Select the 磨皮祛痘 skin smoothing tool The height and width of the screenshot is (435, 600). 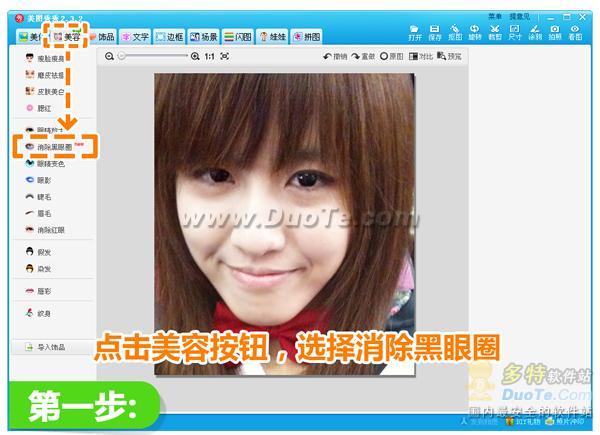(x=45, y=75)
